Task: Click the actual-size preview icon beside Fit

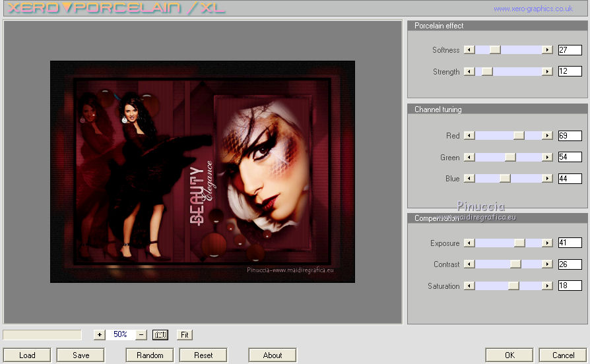Action: tap(160, 334)
